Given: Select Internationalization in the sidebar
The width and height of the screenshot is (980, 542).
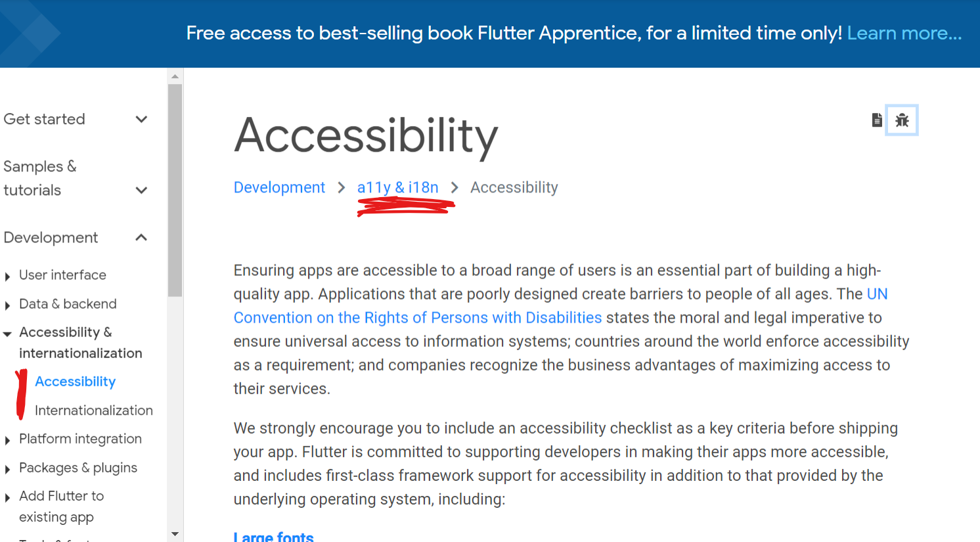Looking at the screenshot, I should [x=93, y=410].
